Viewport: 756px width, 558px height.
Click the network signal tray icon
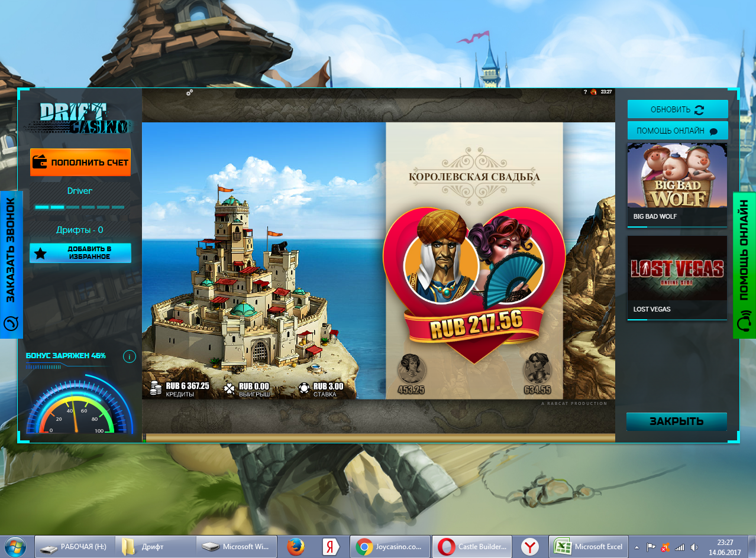680,547
